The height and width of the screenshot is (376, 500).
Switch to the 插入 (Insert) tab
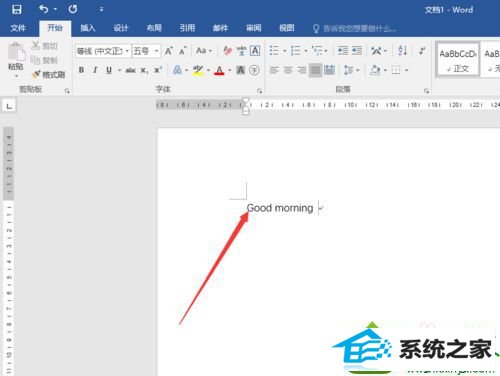(x=88, y=28)
